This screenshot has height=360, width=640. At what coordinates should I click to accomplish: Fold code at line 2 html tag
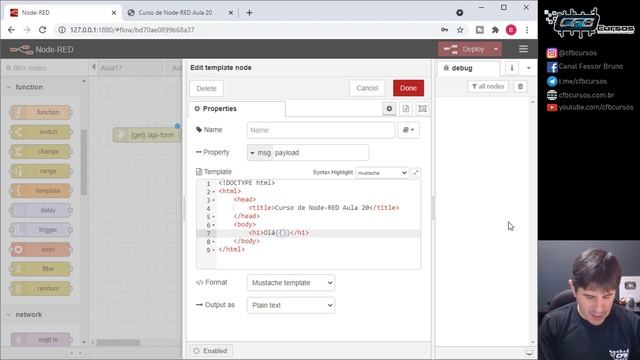click(x=213, y=192)
